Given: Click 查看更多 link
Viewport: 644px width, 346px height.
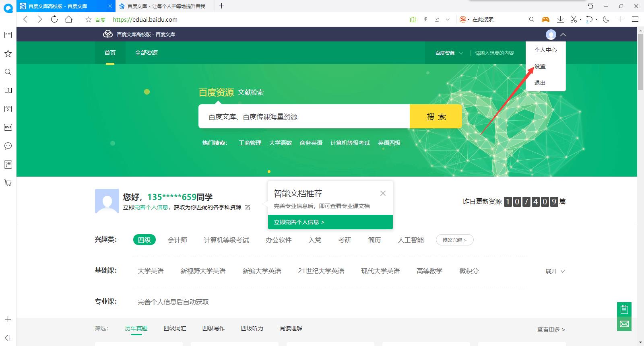Looking at the screenshot, I should click(x=551, y=330).
